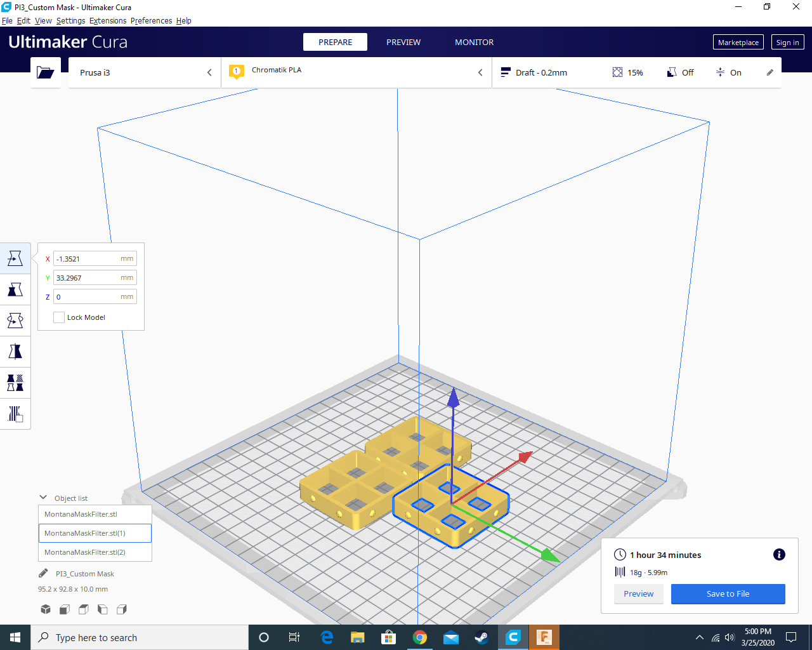The width and height of the screenshot is (812, 650).
Task: Click the PI3_Custom Mask project name
Action: pyautogui.click(x=85, y=573)
